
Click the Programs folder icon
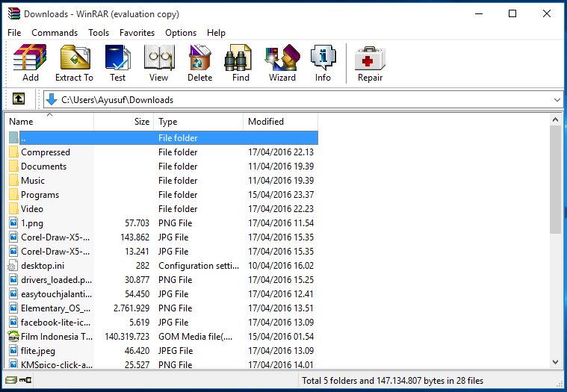(x=13, y=195)
